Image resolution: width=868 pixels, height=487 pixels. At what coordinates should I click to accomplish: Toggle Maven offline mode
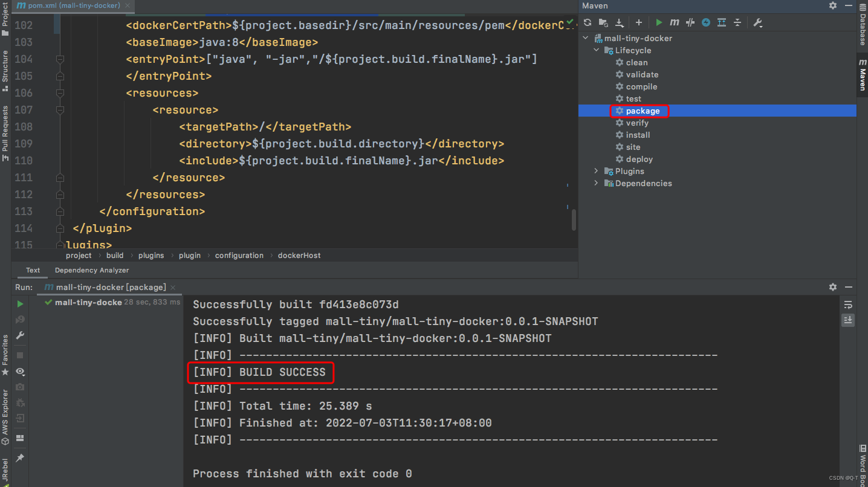click(690, 22)
